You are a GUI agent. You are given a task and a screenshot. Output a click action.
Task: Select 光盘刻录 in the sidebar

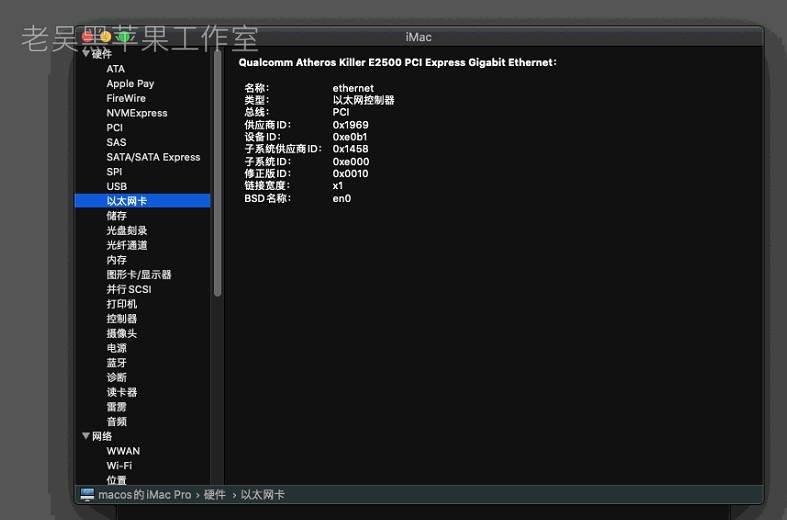(126, 230)
